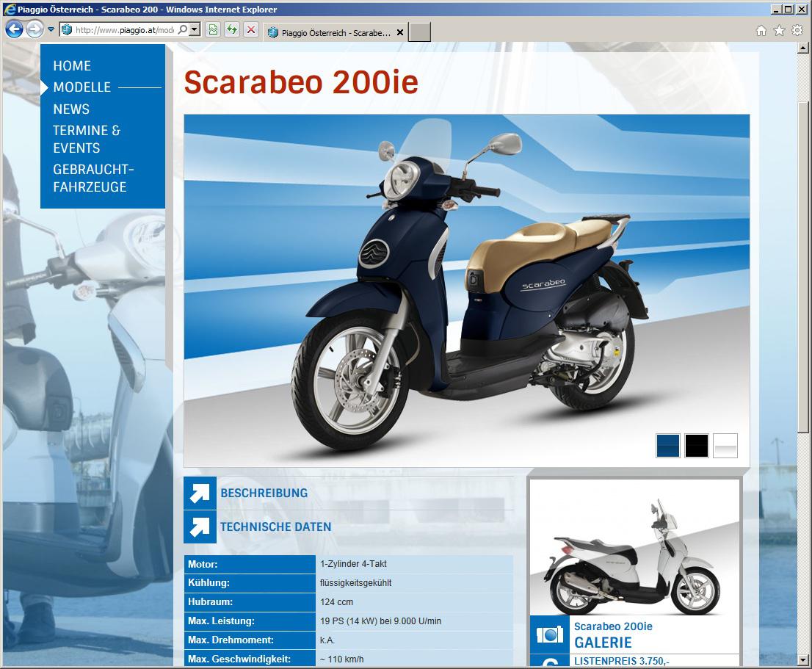Screen dimensions: 812x669
Task: Select the black scooter color swatch
Action: pyautogui.click(x=697, y=446)
